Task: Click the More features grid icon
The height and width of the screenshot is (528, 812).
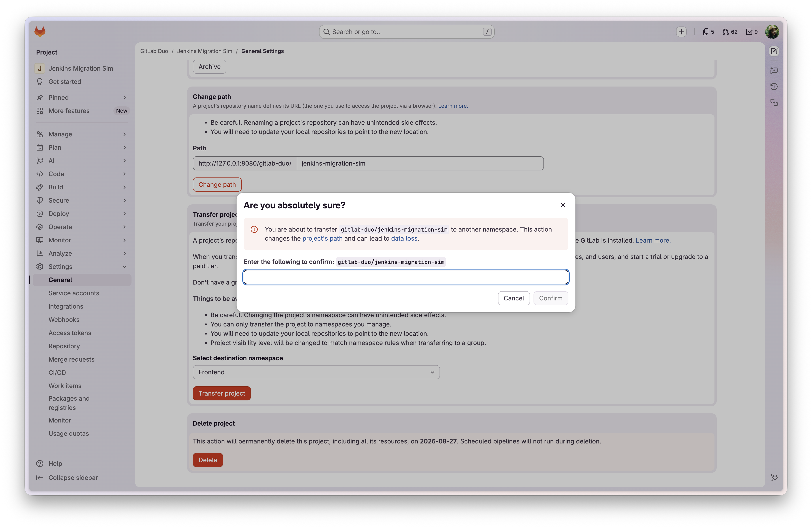Action: [x=39, y=111]
